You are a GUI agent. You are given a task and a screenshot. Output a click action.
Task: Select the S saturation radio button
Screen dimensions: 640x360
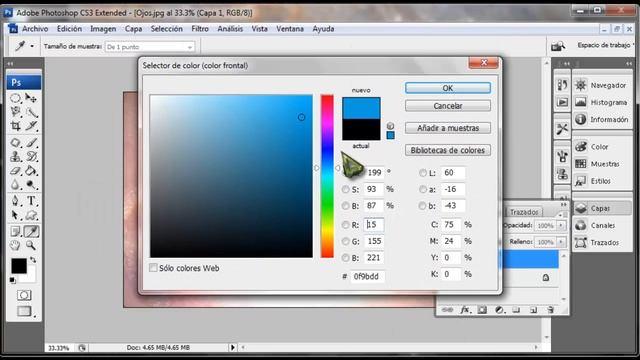coord(345,189)
